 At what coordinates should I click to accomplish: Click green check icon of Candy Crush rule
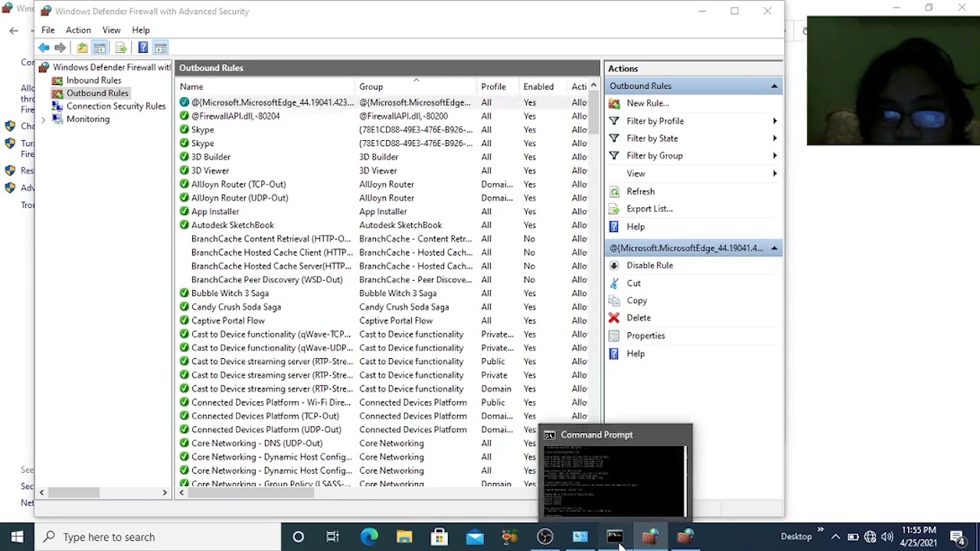click(x=184, y=307)
